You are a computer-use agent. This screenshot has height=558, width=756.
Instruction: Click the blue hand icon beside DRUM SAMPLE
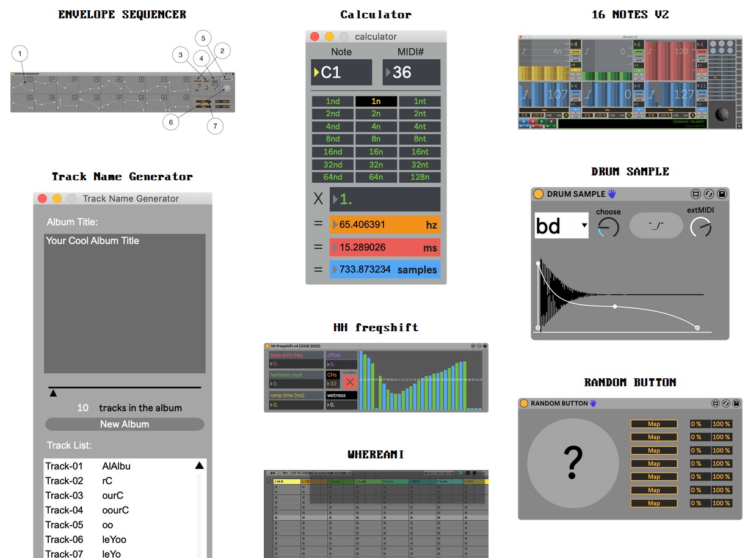[612, 194]
